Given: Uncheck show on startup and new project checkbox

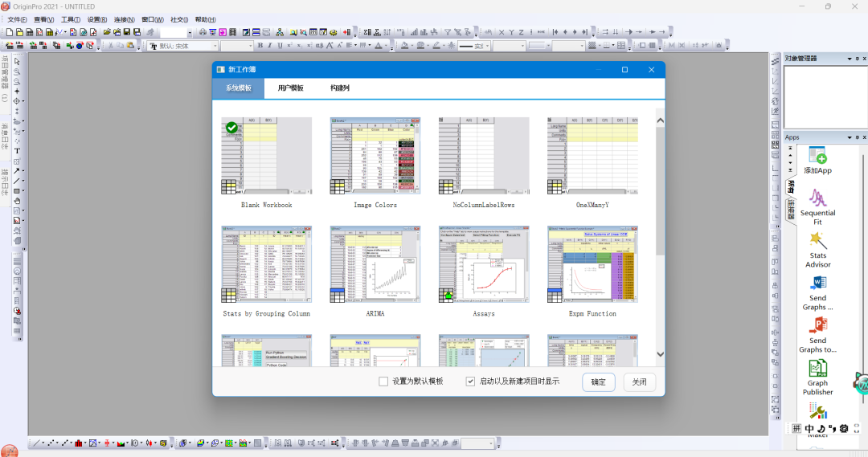Looking at the screenshot, I should [x=470, y=382].
